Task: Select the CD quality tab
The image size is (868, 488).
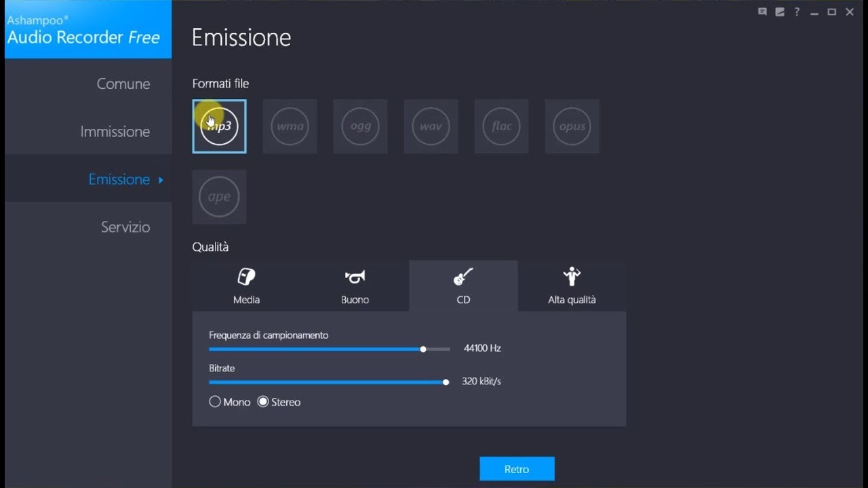Action: [x=463, y=286]
